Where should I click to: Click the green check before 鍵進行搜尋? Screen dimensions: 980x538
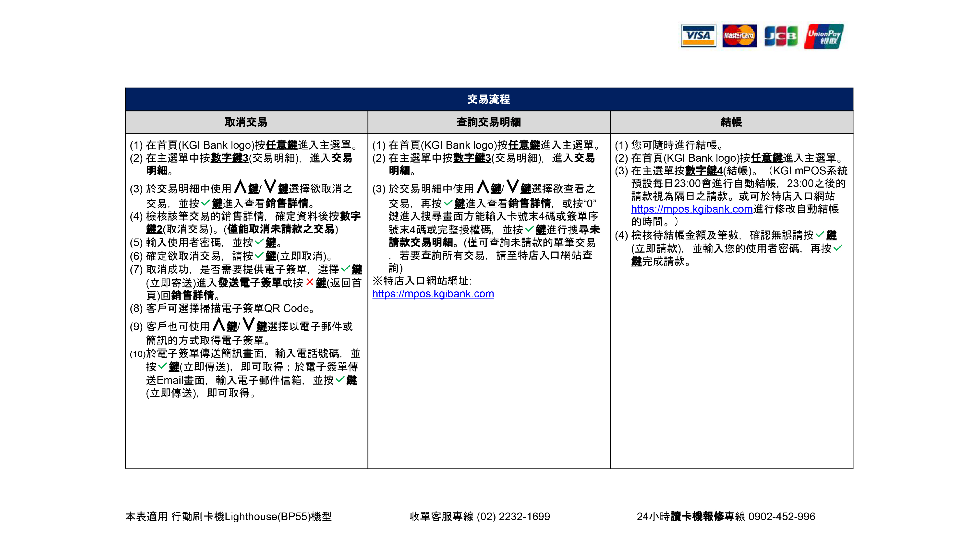[x=529, y=229]
